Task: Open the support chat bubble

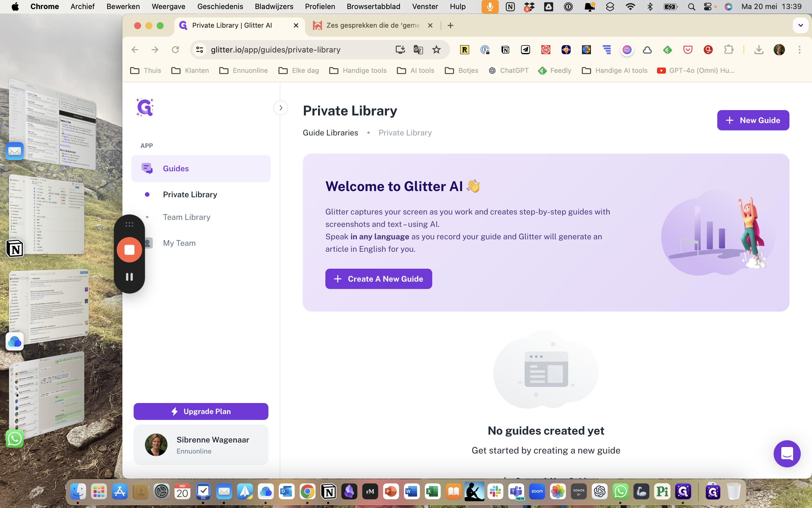Action: [x=787, y=454]
